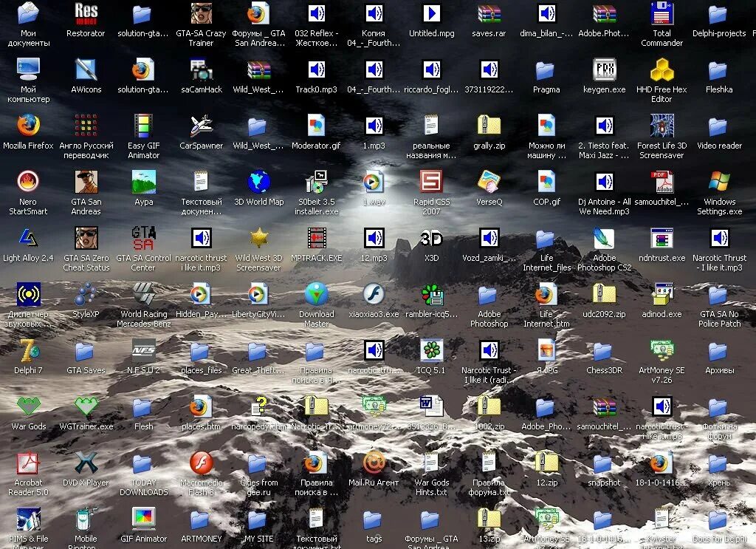
Task: Select Adobe Photoshop CS2 shortcut
Action: tap(604, 238)
